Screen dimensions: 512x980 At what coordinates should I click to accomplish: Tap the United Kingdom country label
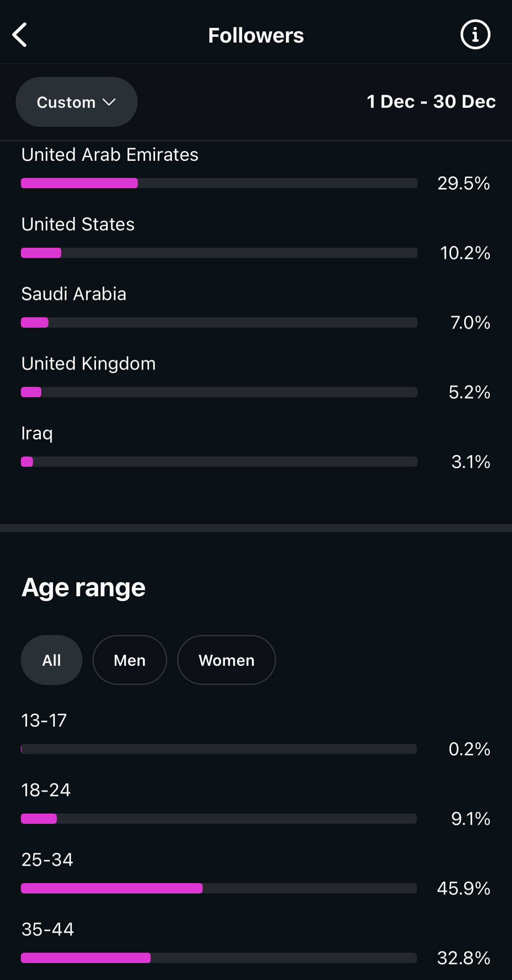[89, 364]
